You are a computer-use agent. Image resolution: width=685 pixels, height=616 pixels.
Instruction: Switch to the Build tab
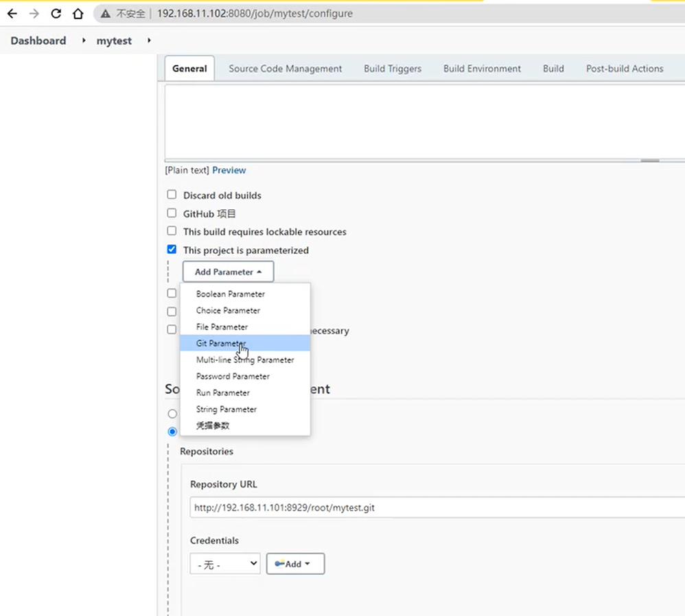pos(553,69)
